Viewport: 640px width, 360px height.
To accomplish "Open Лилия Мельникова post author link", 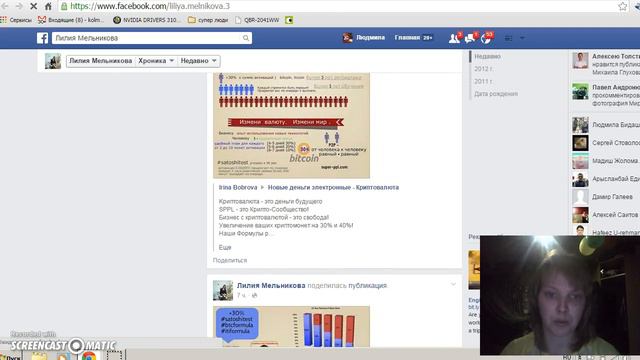I will (271, 286).
